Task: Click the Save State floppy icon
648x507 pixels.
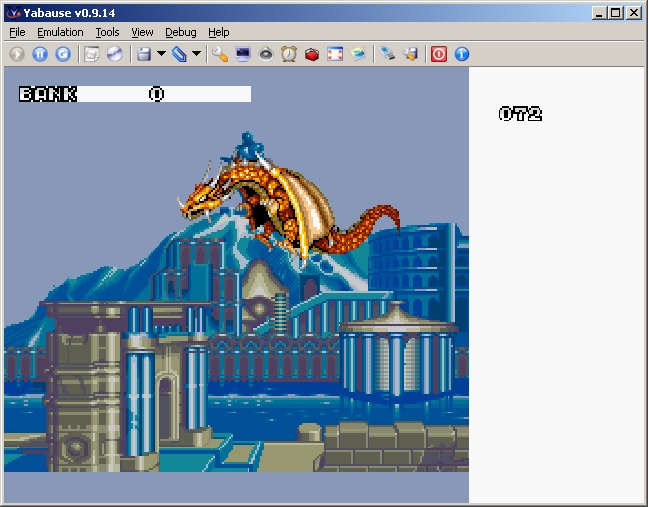Action: click(x=144, y=54)
